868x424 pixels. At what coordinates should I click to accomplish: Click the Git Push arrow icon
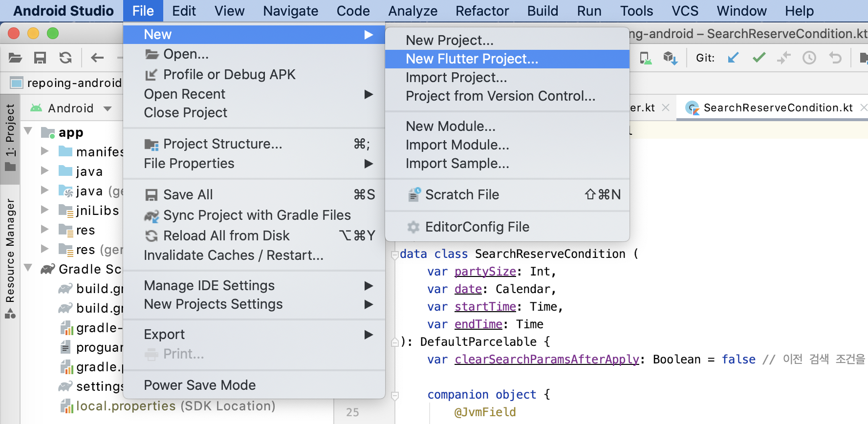784,58
